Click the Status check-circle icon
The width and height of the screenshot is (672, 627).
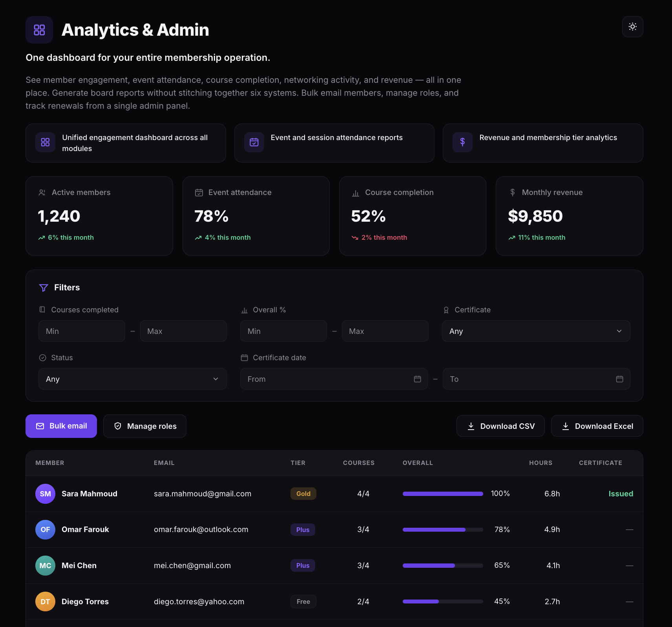(43, 358)
